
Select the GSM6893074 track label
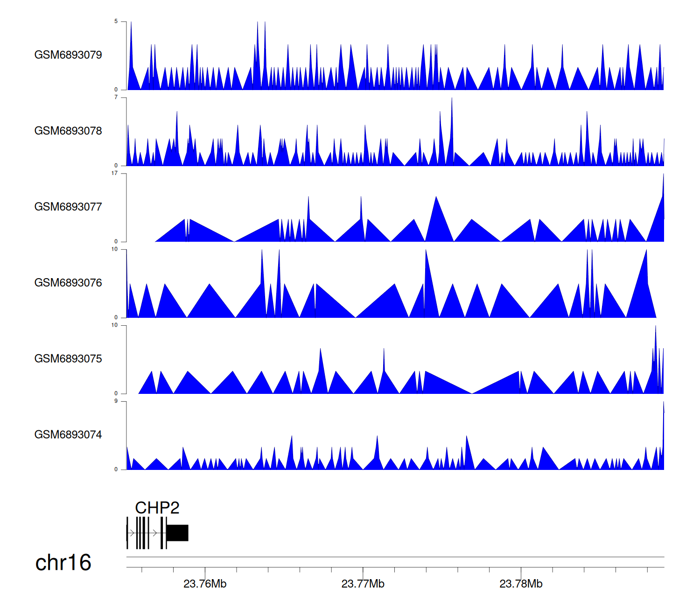[x=68, y=435]
